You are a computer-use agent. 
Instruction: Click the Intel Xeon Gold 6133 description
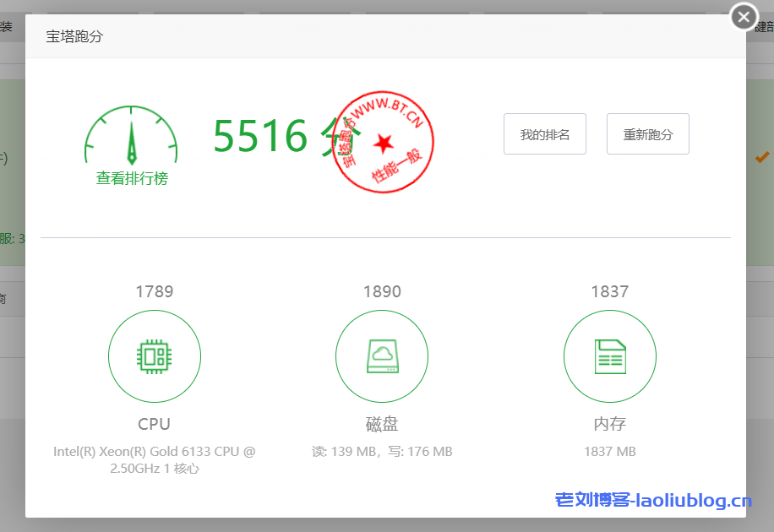[x=154, y=459]
